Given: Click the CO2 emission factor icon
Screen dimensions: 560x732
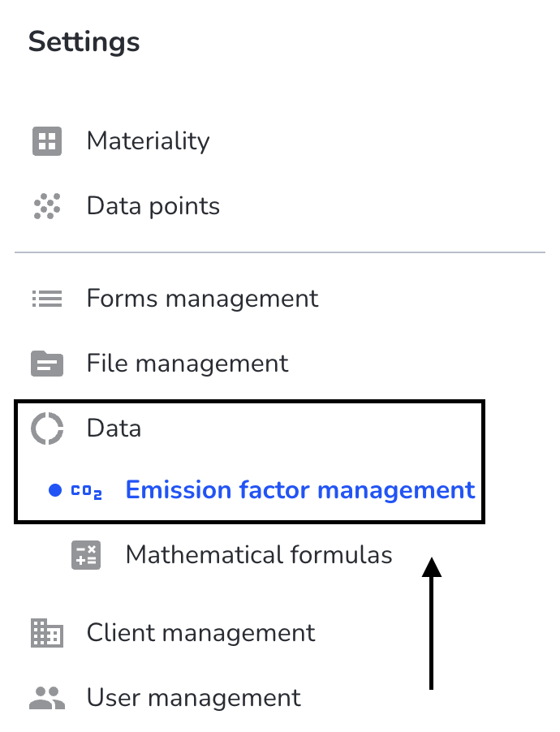Looking at the screenshot, I should 86,491.
